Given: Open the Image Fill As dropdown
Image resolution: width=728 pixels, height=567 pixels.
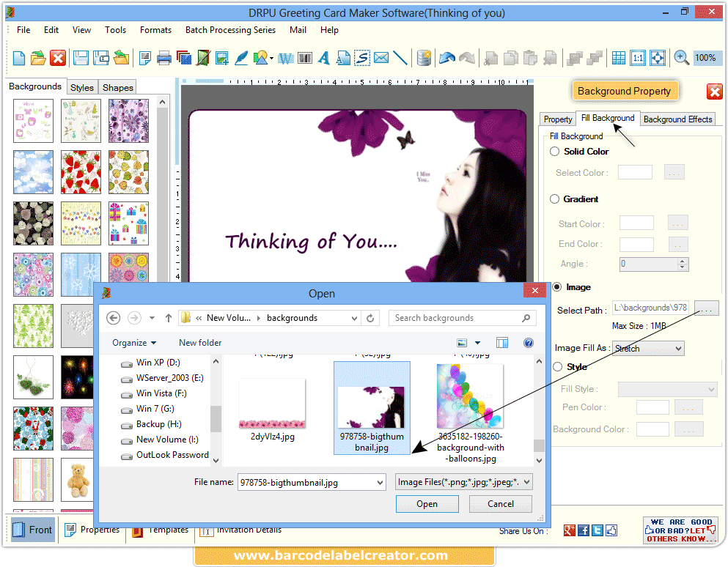Looking at the screenshot, I should point(648,348).
